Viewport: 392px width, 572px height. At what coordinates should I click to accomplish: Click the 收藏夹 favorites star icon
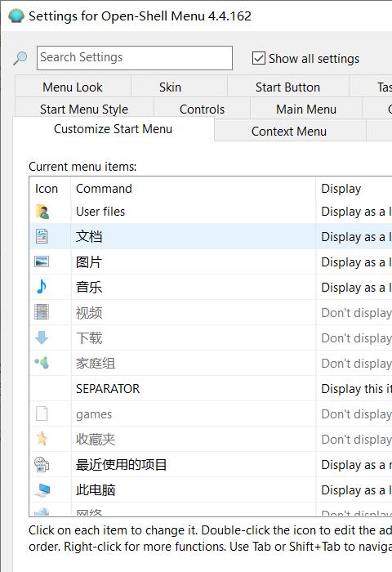[42, 439]
